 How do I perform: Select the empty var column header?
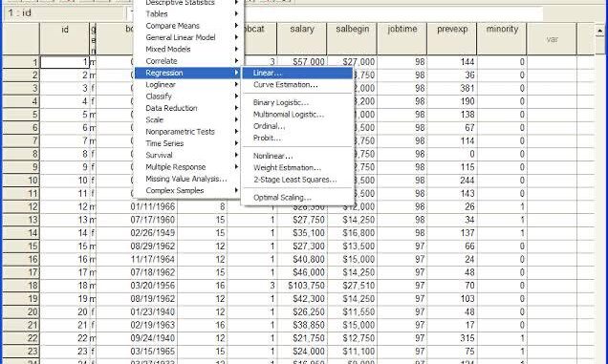click(x=553, y=38)
